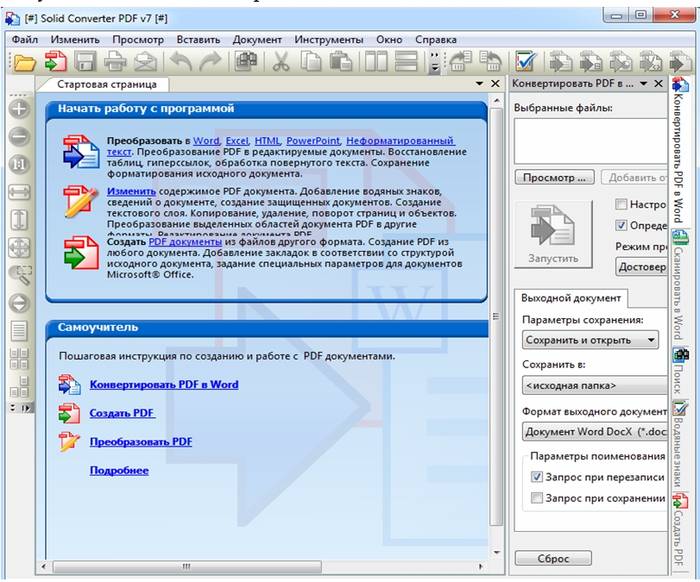This screenshot has height=582, width=700.
Task: Click the vertical scrollbar down arrow
Action: point(496,553)
